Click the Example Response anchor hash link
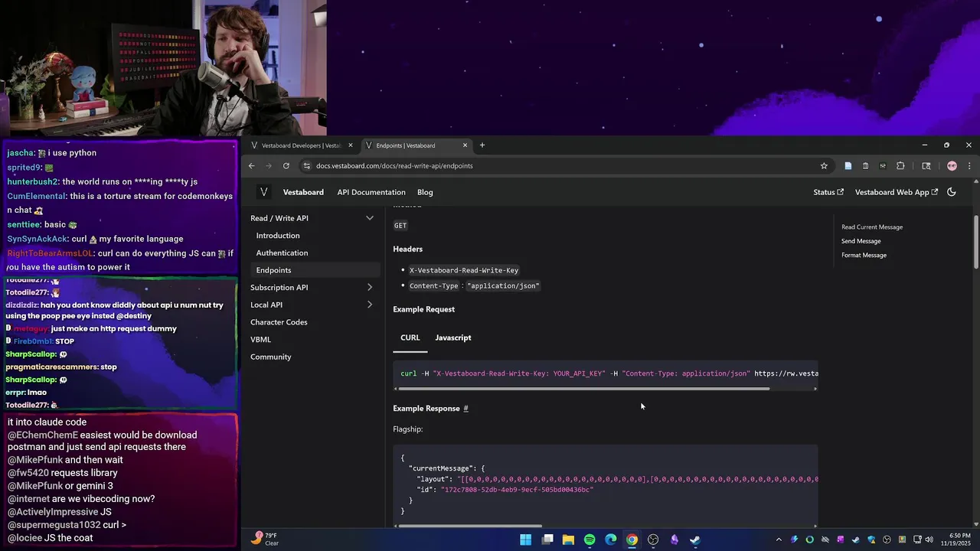Viewport: 980px width, 551px height. pos(465,409)
